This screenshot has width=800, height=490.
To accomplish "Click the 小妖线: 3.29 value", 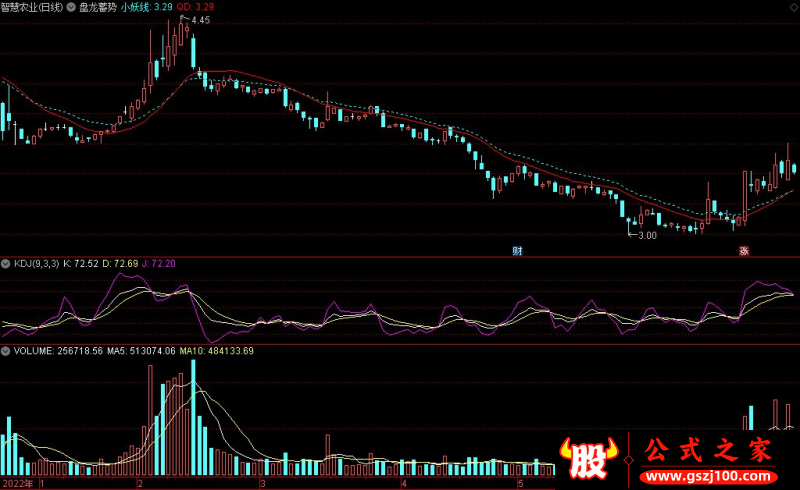I will (x=146, y=7).
